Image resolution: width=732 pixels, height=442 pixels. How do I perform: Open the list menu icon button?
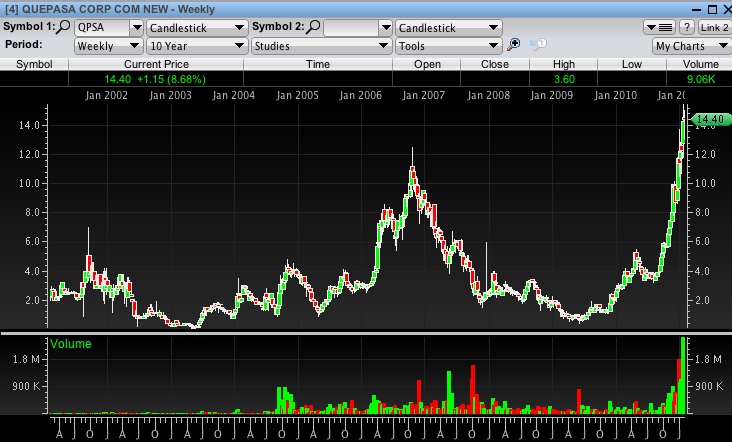point(659,28)
